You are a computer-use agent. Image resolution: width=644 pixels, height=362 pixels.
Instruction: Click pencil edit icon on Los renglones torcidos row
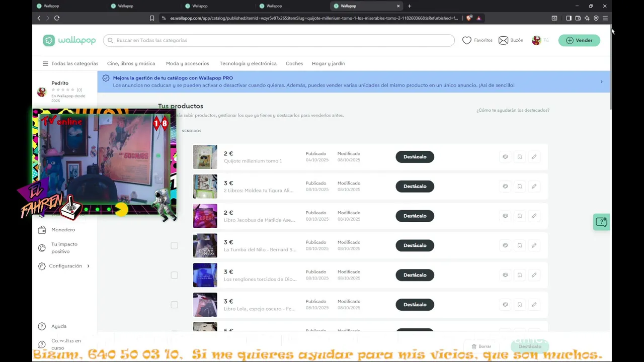(x=534, y=275)
